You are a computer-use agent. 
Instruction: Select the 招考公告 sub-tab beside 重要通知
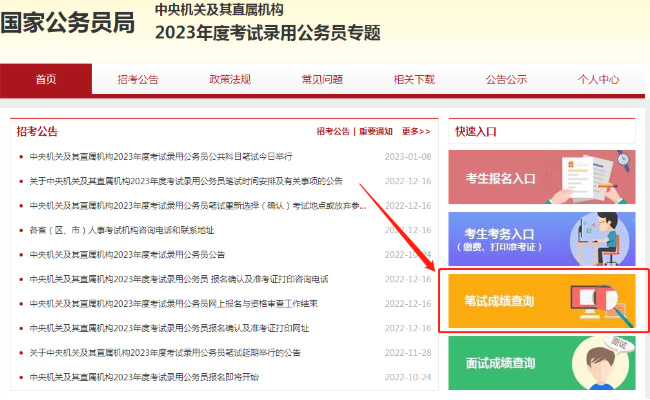[x=333, y=131]
